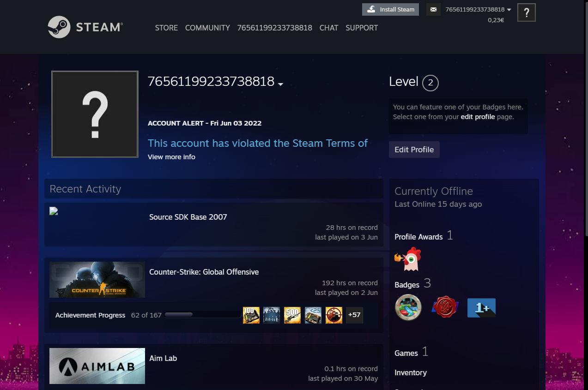Open the Badges section link
The width and height of the screenshot is (588, 390).
[407, 285]
